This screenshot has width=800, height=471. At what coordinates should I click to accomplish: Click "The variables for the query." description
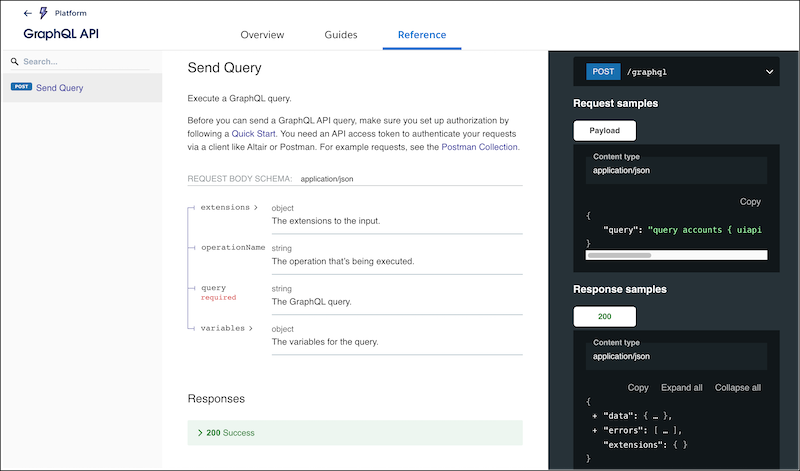[325, 342]
